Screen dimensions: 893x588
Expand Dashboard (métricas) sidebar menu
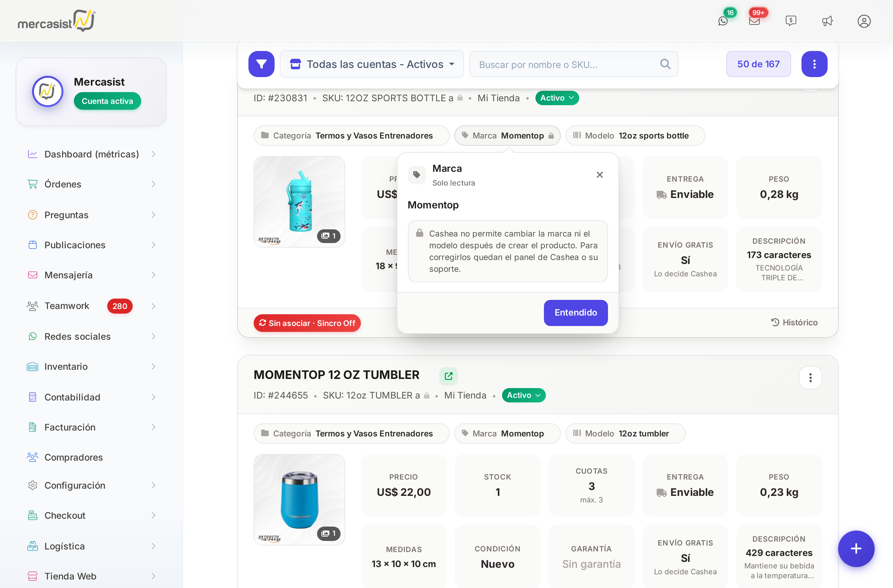[92, 154]
